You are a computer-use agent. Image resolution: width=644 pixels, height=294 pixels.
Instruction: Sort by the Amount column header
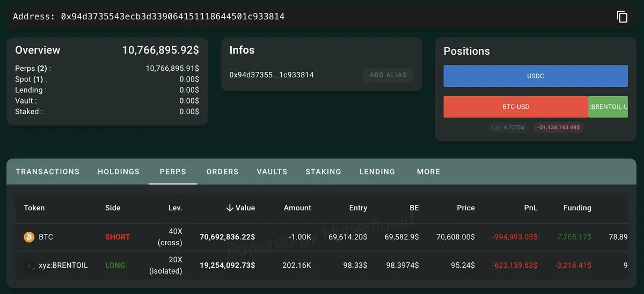click(297, 208)
